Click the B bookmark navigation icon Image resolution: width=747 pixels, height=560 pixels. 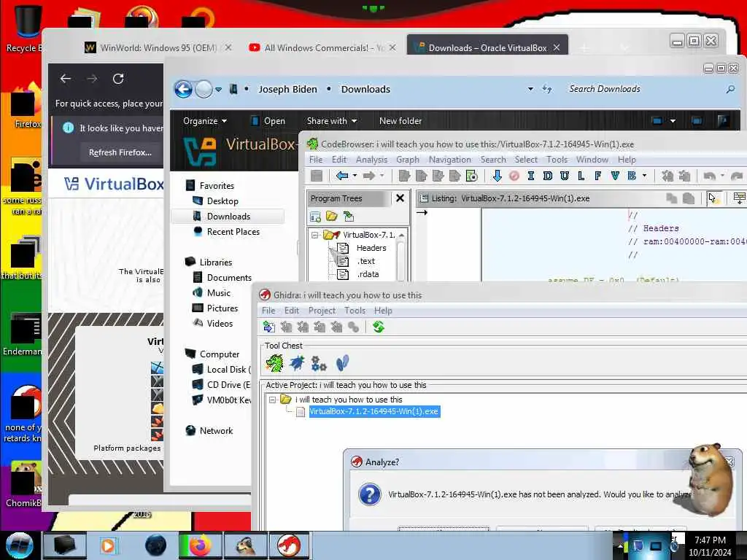click(632, 176)
